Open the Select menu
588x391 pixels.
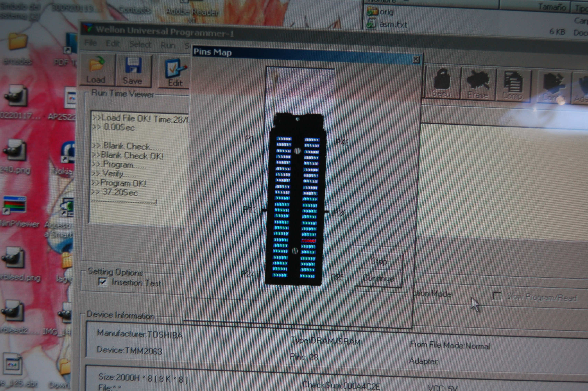[140, 45]
